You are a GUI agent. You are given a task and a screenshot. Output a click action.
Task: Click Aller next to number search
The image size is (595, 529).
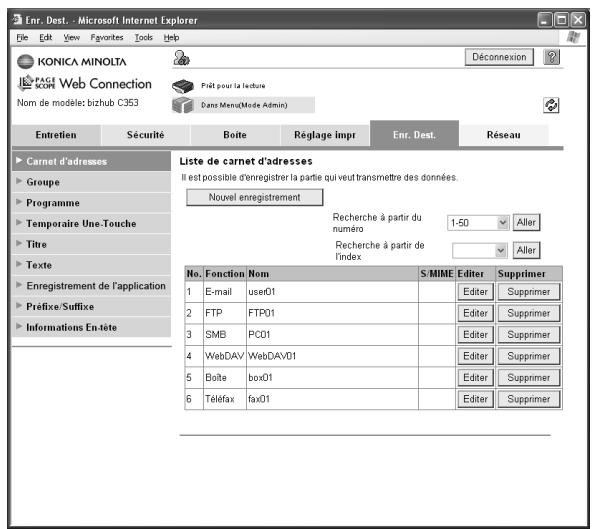(526, 222)
